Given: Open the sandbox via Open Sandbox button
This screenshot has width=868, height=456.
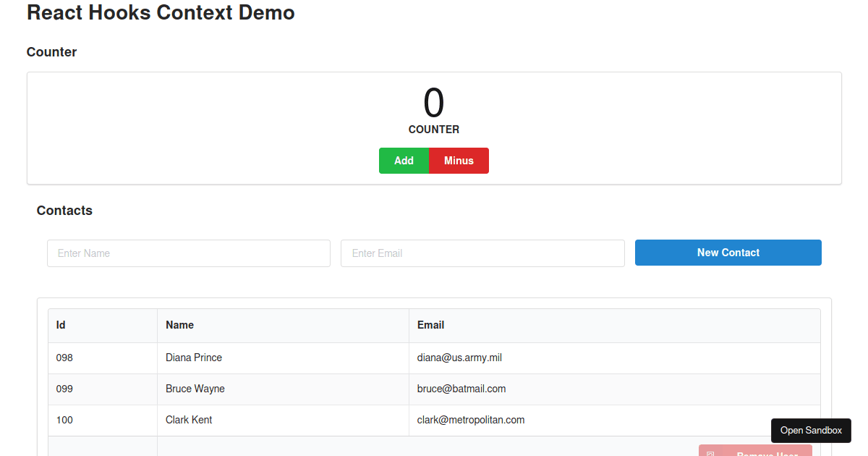Looking at the screenshot, I should point(811,430).
